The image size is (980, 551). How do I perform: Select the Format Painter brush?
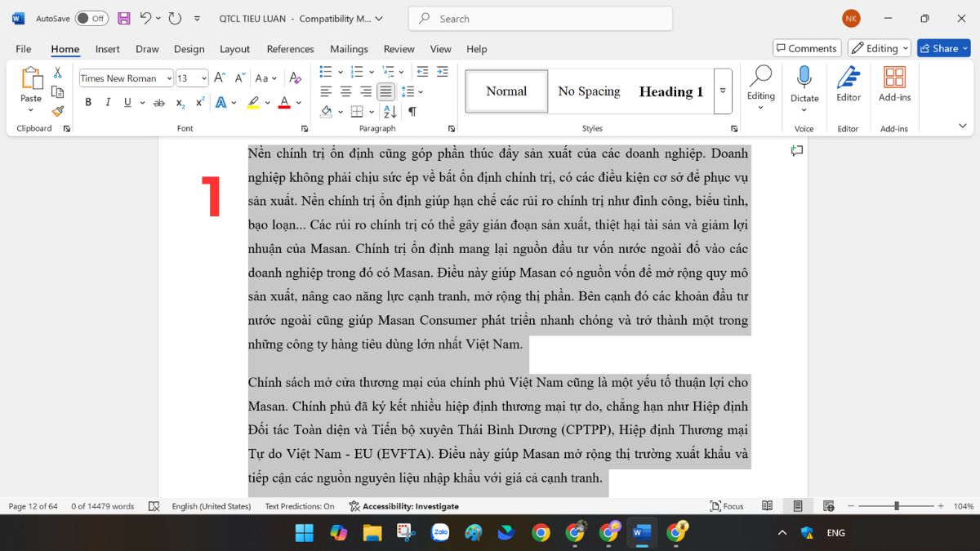(57, 111)
